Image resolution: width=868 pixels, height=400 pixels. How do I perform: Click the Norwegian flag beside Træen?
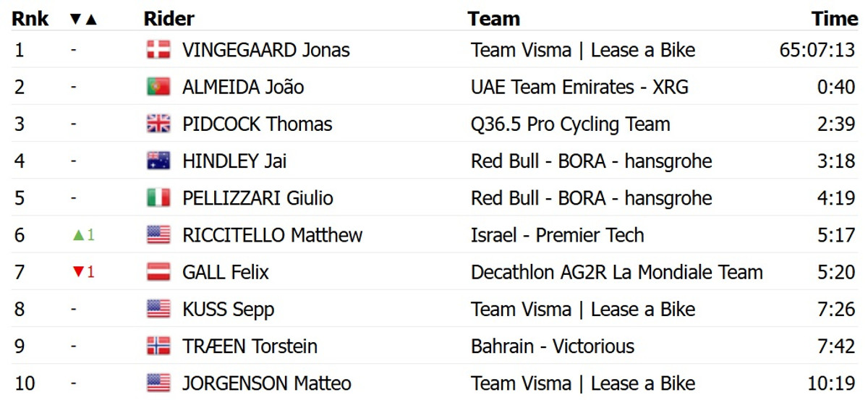coord(158,346)
